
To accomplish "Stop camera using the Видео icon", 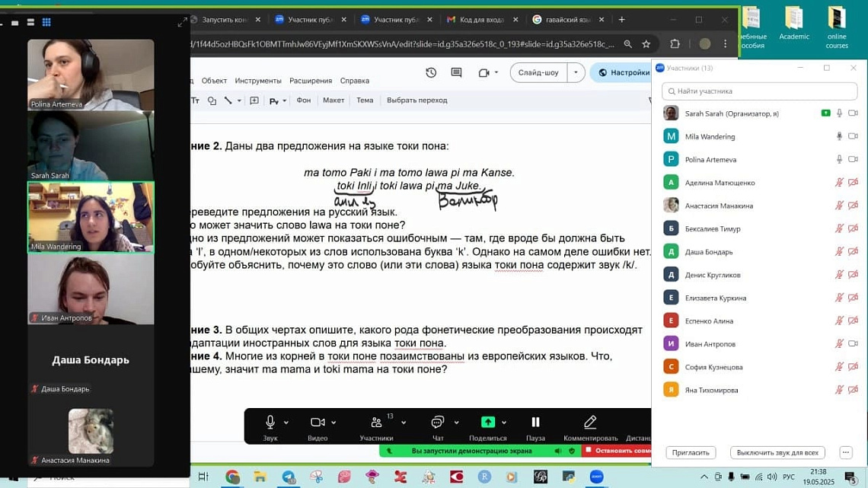I will [x=319, y=421].
